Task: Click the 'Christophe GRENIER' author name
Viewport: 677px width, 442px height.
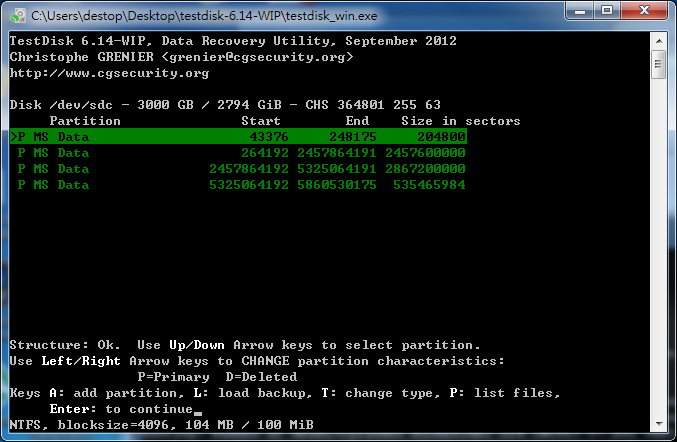Action: (82, 57)
